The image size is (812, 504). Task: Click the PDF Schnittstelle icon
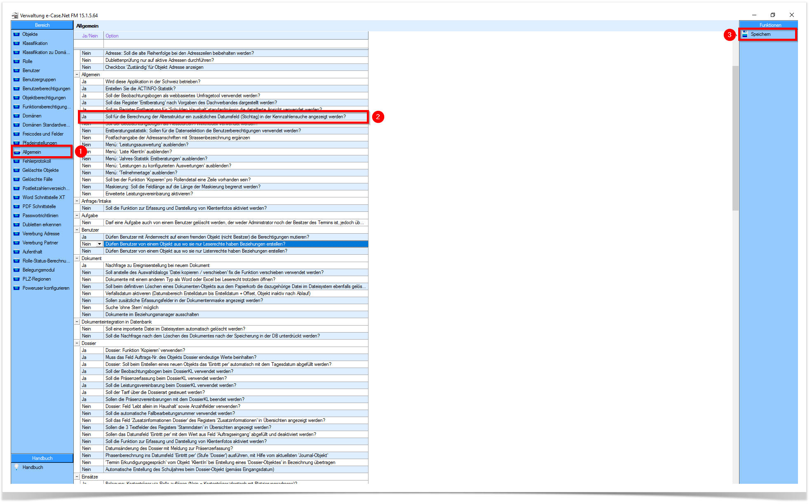point(16,206)
